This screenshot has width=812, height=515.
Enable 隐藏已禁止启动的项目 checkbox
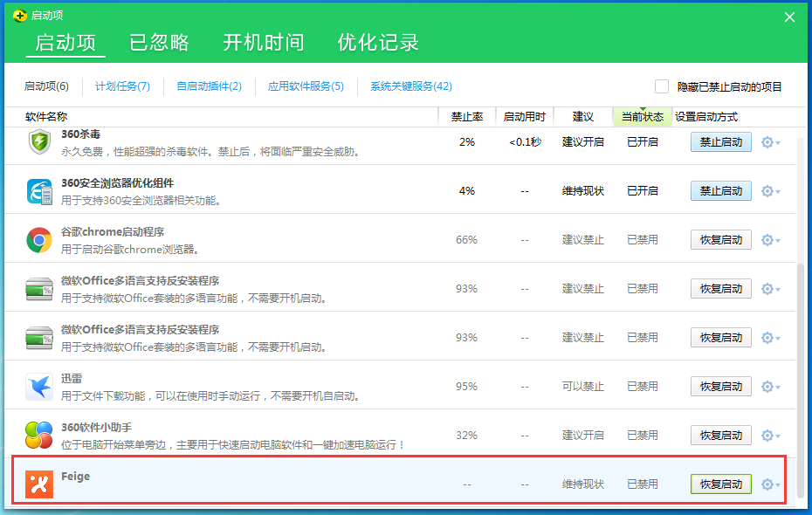[x=662, y=86]
